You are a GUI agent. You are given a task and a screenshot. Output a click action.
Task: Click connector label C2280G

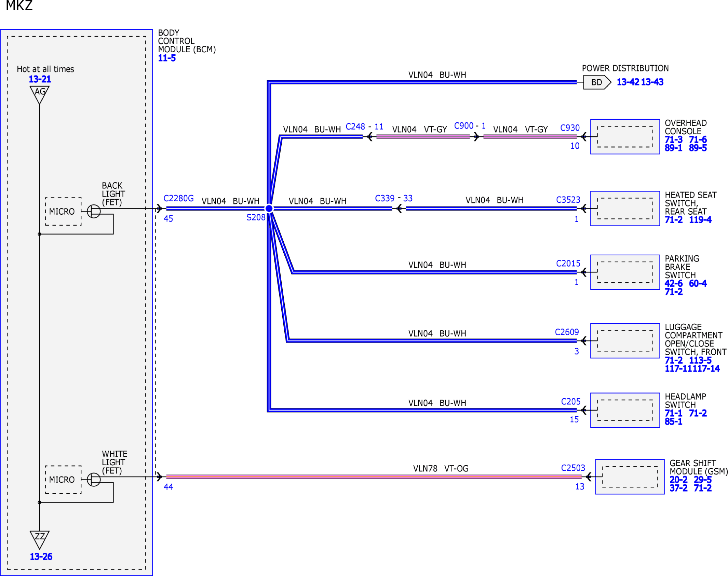[178, 198]
